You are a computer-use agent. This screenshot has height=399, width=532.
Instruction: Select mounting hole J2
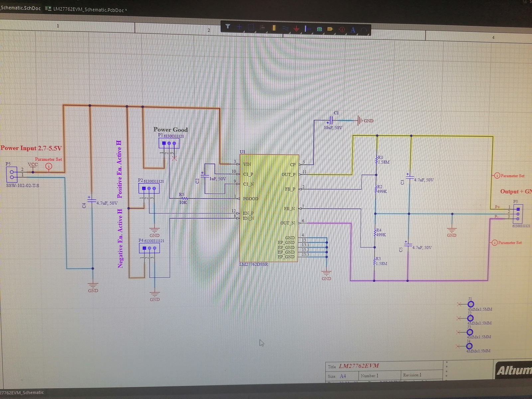[x=470, y=318]
